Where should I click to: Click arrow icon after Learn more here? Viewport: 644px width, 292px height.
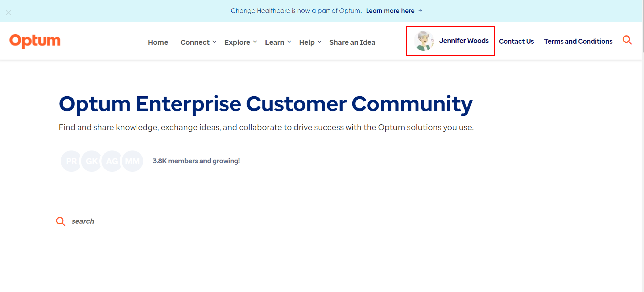[420, 11]
